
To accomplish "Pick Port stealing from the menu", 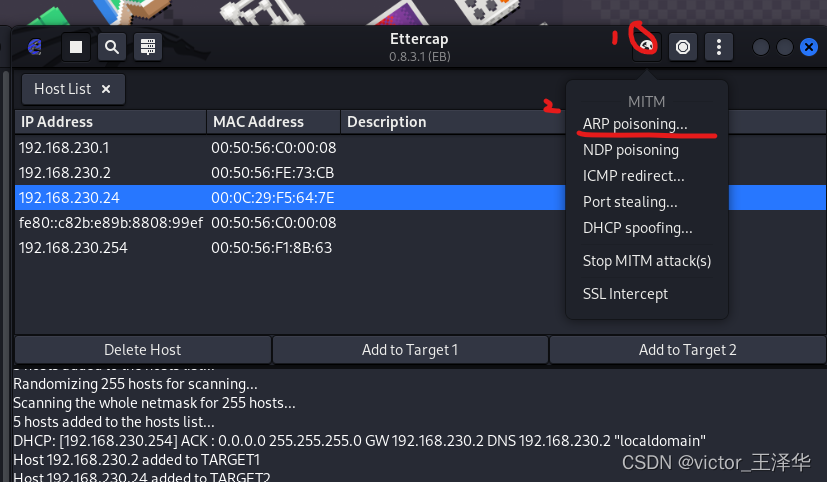I will (x=630, y=202).
